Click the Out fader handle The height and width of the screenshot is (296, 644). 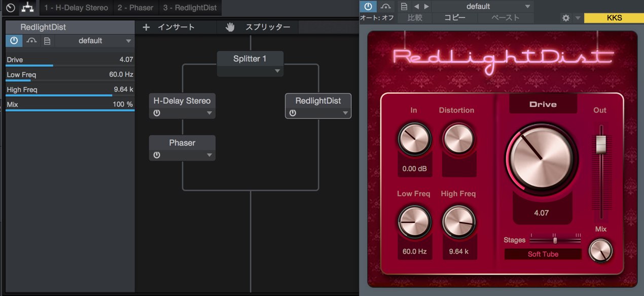601,144
